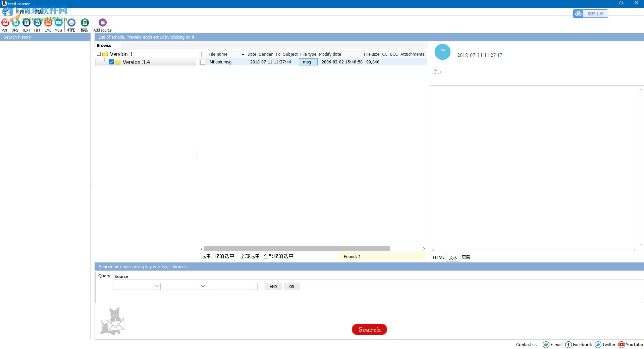Export emails to MSG format
Image resolution: width=644 pixels, height=349 pixels.
[x=58, y=25]
